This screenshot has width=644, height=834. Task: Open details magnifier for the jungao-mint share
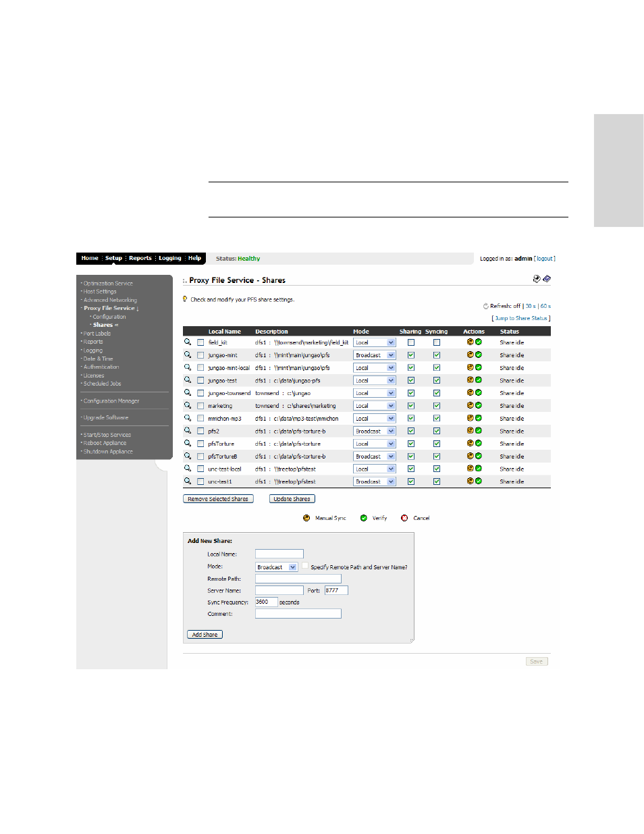tap(188, 355)
